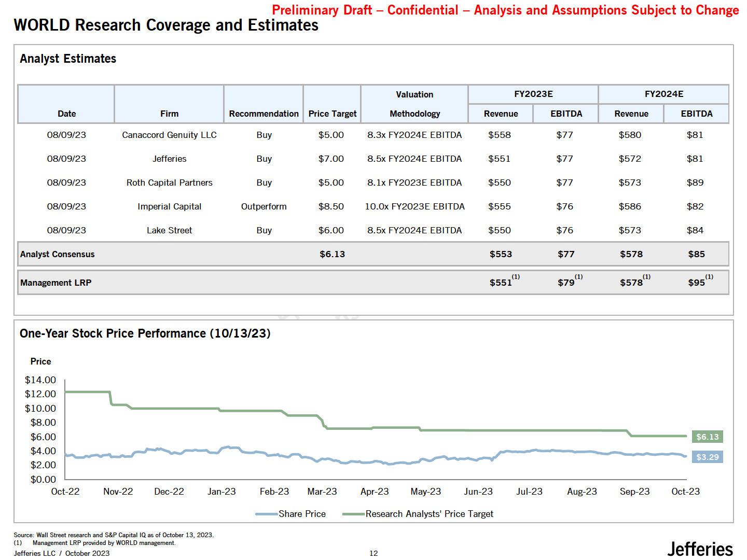Select the Roth Capital Partners firm cell
The width and height of the screenshot is (747, 560).
pyautogui.click(x=169, y=183)
